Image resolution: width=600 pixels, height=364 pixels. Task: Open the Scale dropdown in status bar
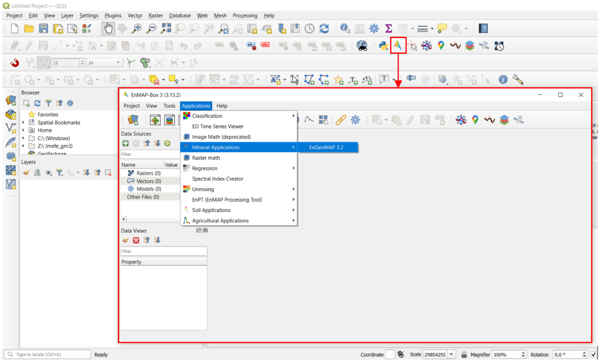coord(452,355)
